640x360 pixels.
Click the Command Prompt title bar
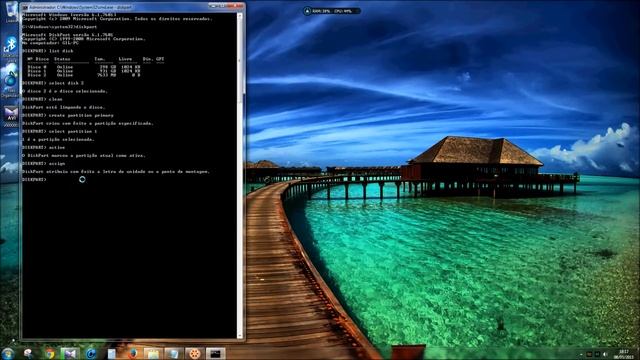118,7
